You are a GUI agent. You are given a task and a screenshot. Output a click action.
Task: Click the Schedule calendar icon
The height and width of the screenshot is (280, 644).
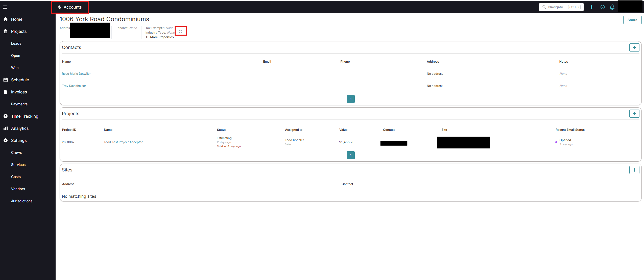(x=6, y=80)
